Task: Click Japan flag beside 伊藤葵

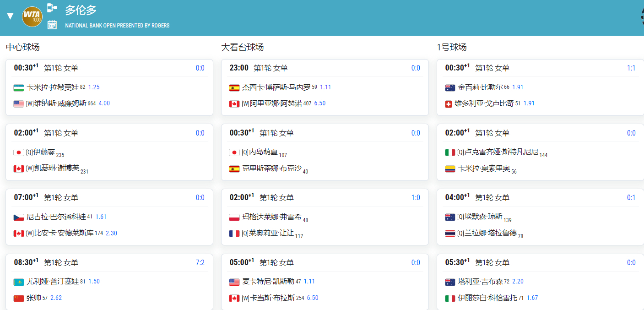Action: pos(19,152)
